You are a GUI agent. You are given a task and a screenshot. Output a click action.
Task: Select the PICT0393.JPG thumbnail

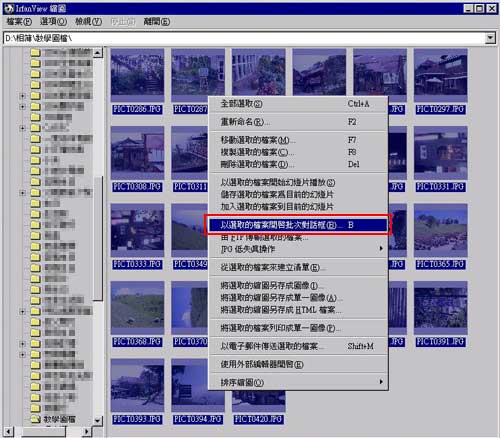coord(137,385)
